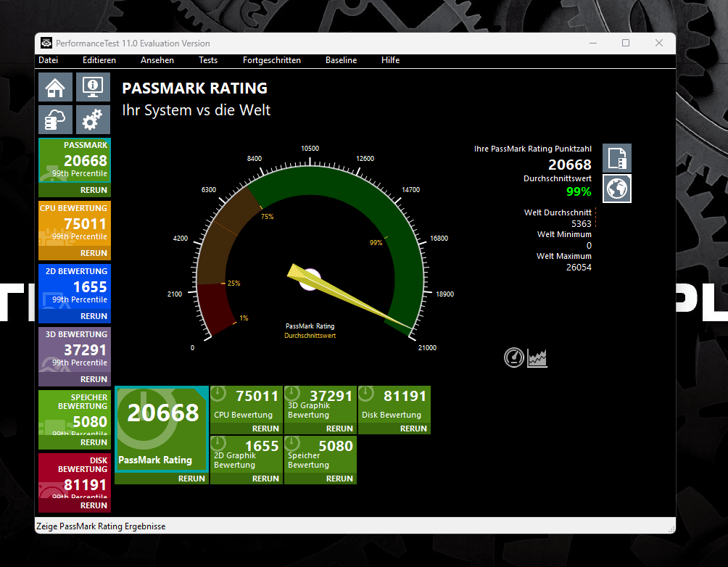
Task: Click the Disk Bewertung 81191 bottom tile
Action: click(x=394, y=404)
